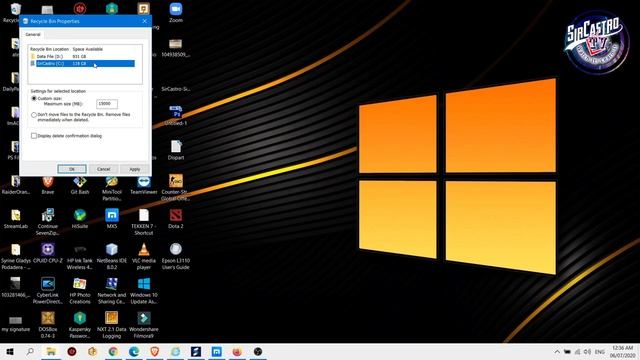Open the Brave desktop shortcut
Viewport: 640px width, 360px height.
48,185
